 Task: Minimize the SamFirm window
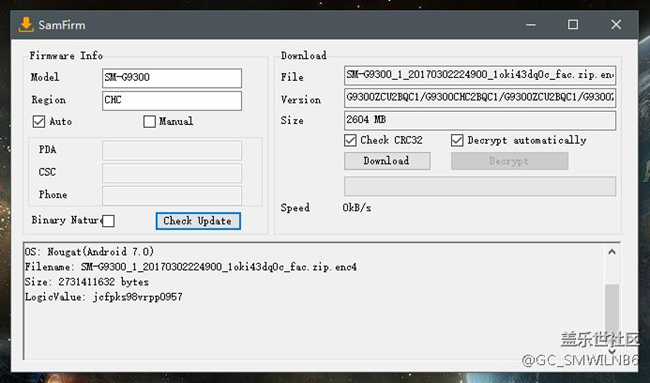tap(531, 25)
